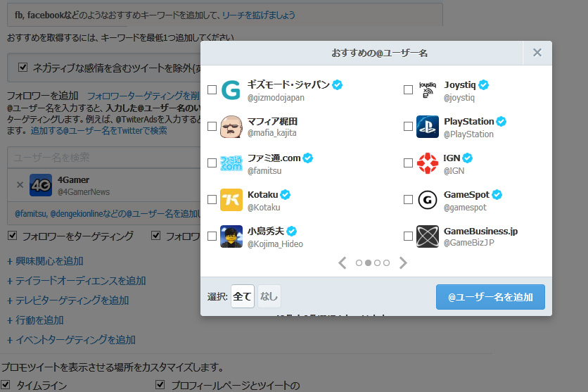Select the ファミ通.com checkbox
The image size is (588, 392).
coord(212,163)
